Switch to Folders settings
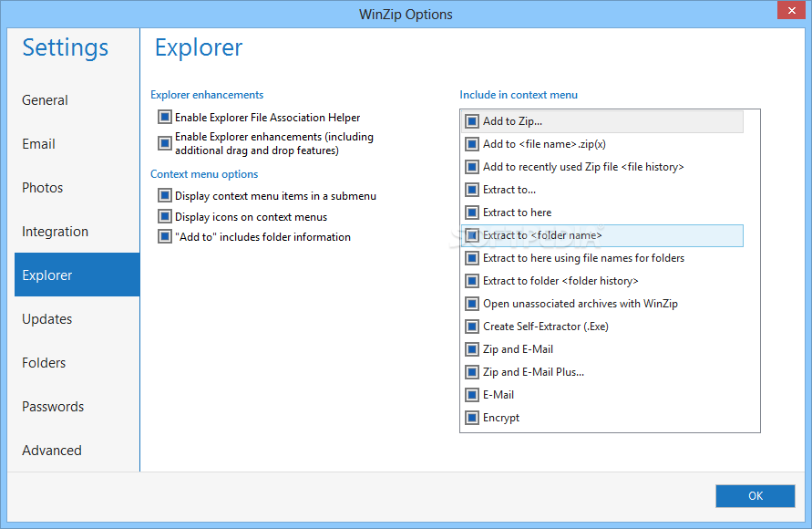The height and width of the screenshot is (529, 812). (x=77, y=363)
